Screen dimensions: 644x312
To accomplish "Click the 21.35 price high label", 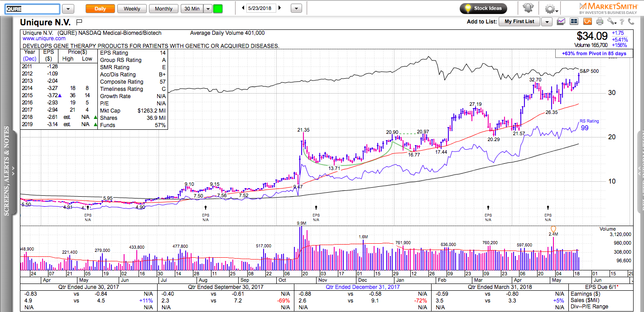I will [x=303, y=130].
